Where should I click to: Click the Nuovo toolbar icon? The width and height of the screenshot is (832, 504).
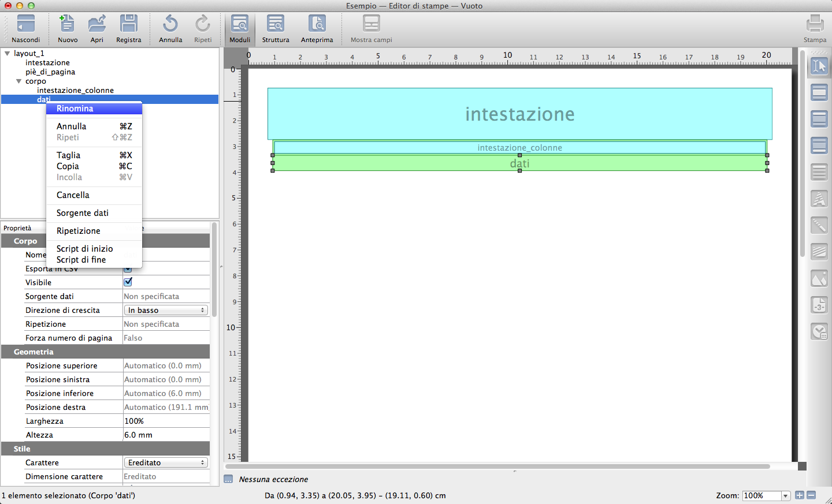(x=68, y=24)
